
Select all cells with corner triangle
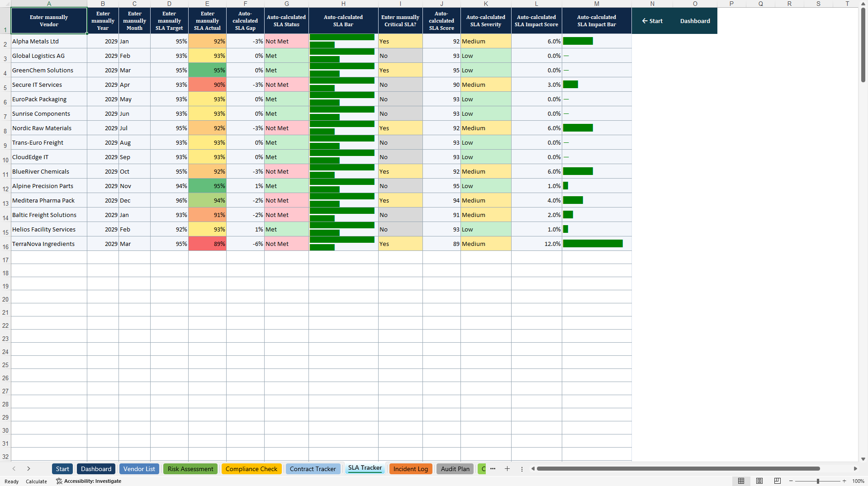coord(5,4)
